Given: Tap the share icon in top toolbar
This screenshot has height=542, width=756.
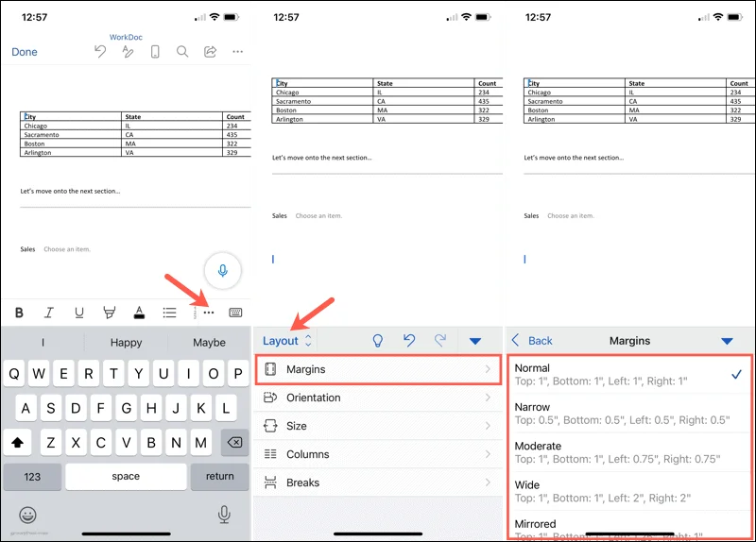Looking at the screenshot, I should (210, 52).
